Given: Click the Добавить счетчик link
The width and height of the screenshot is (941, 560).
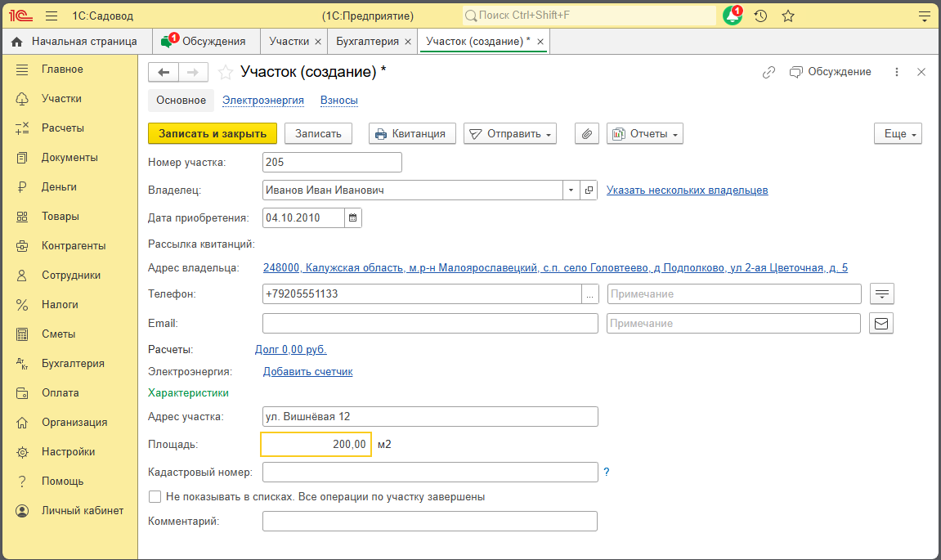Looking at the screenshot, I should click(x=307, y=372).
